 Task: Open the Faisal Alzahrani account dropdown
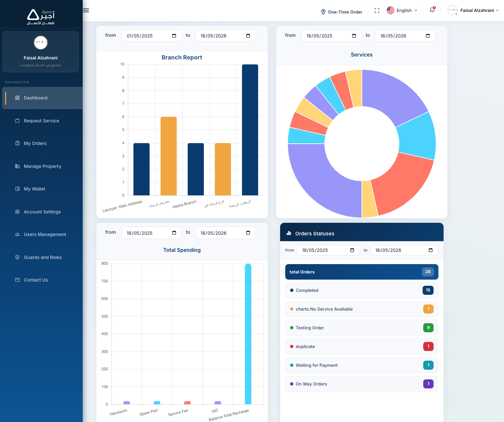click(x=473, y=10)
